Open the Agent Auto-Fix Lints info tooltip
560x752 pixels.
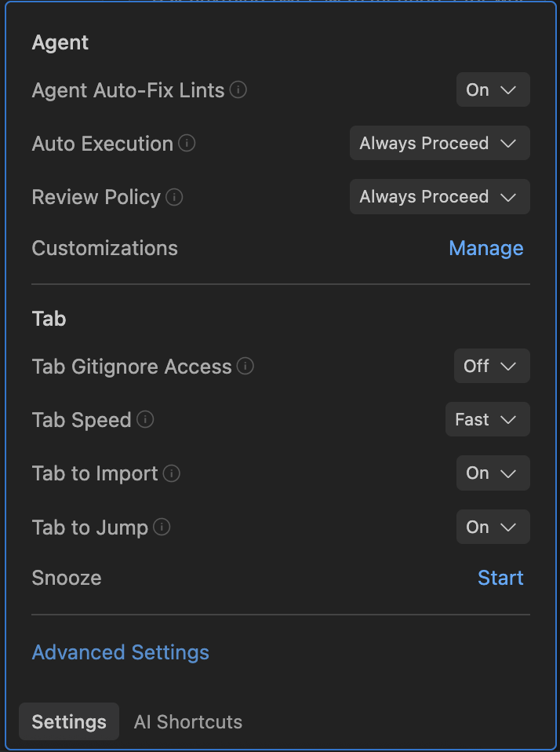[238, 89]
